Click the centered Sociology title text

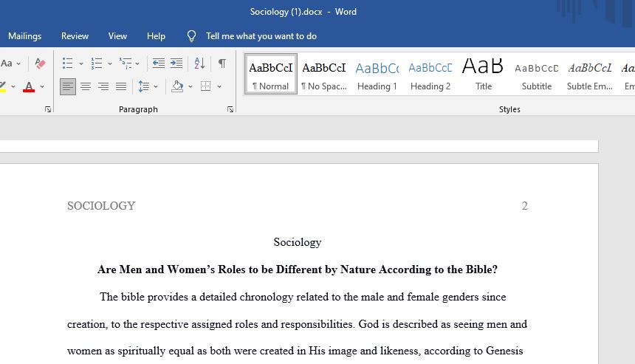point(298,242)
